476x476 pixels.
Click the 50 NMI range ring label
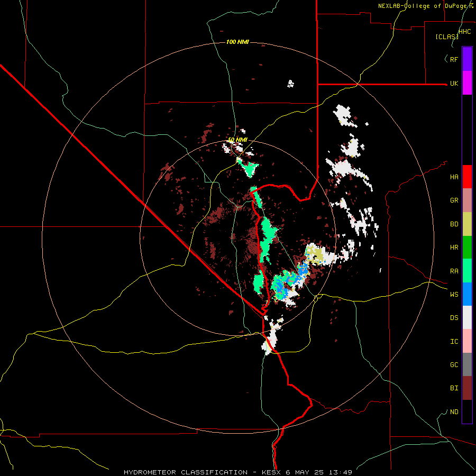(x=237, y=140)
